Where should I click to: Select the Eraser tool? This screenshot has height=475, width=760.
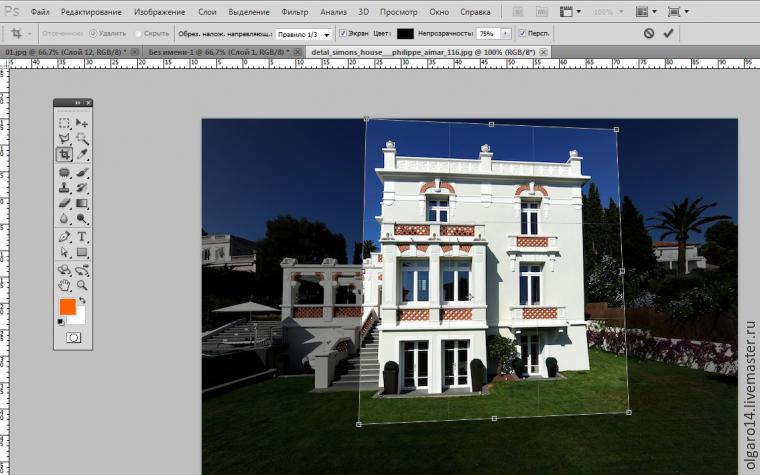click(x=64, y=203)
